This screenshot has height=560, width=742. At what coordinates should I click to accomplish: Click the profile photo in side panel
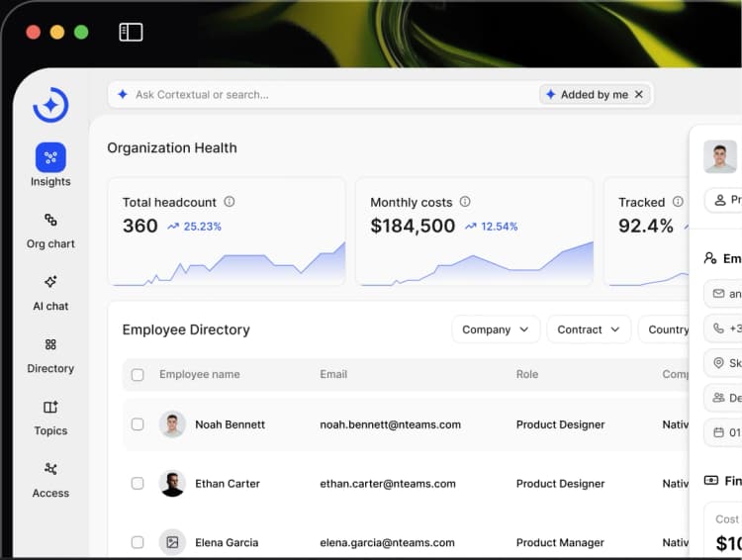point(720,156)
